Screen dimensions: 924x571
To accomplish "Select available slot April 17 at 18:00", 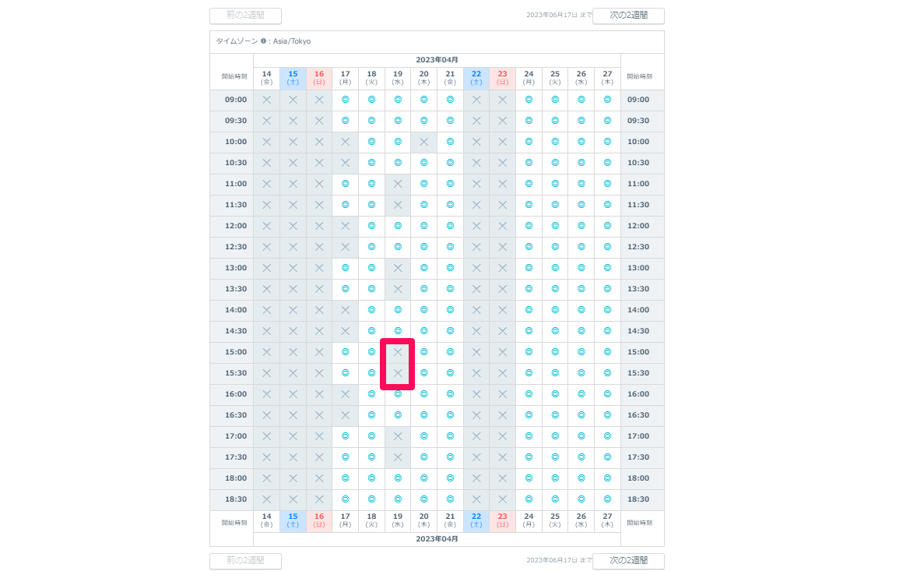I will point(346,478).
